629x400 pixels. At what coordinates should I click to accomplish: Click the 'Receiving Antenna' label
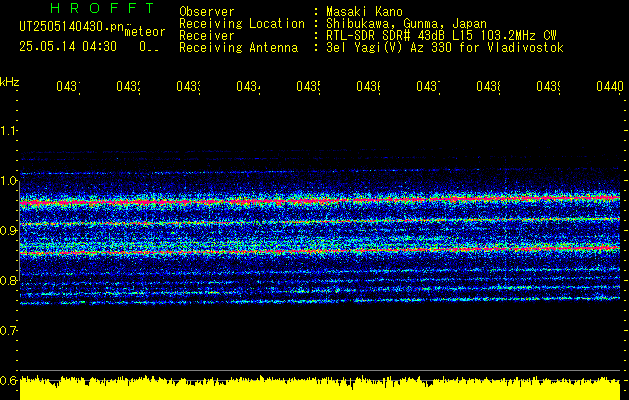pyautogui.click(x=238, y=48)
